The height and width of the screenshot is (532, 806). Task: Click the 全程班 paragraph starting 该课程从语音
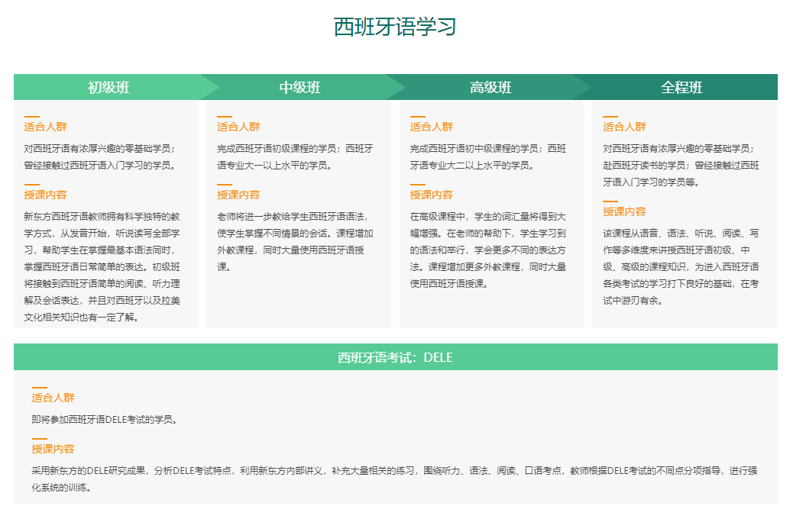[x=681, y=266]
